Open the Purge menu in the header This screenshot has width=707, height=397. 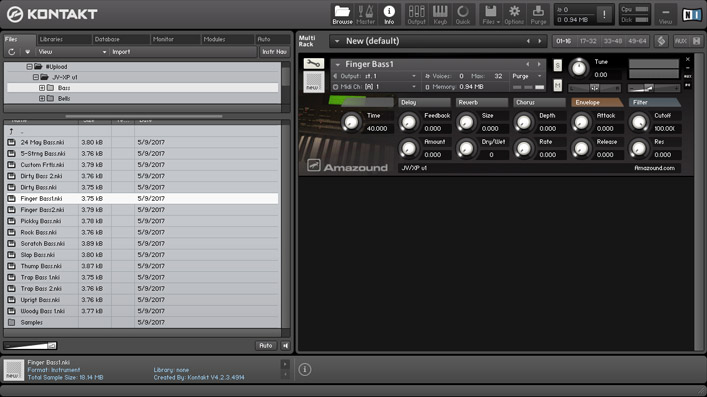click(x=538, y=14)
